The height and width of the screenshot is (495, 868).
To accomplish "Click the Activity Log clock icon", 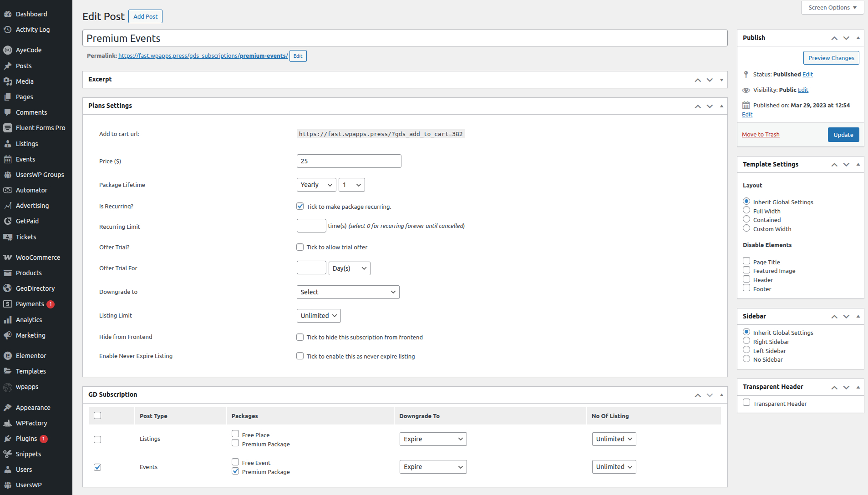I will pyautogui.click(x=8, y=30).
